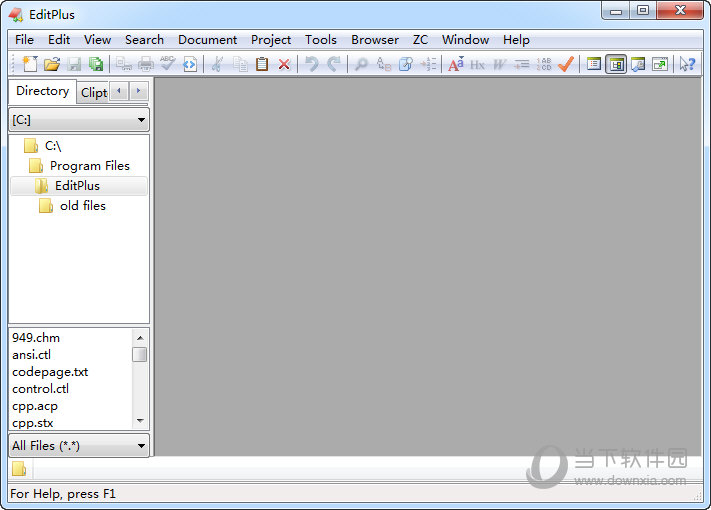The image size is (711, 510).
Task: Open the [C:] drive dropdown
Action: click(x=79, y=120)
